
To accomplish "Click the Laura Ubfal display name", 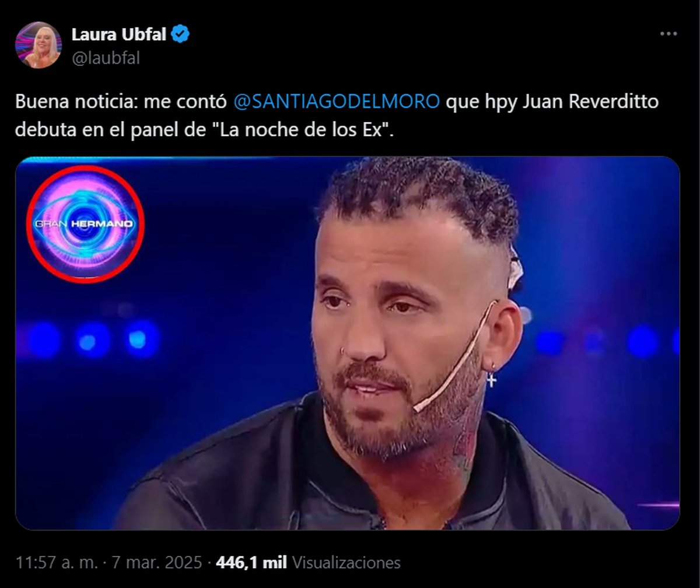I will (120, 35).
